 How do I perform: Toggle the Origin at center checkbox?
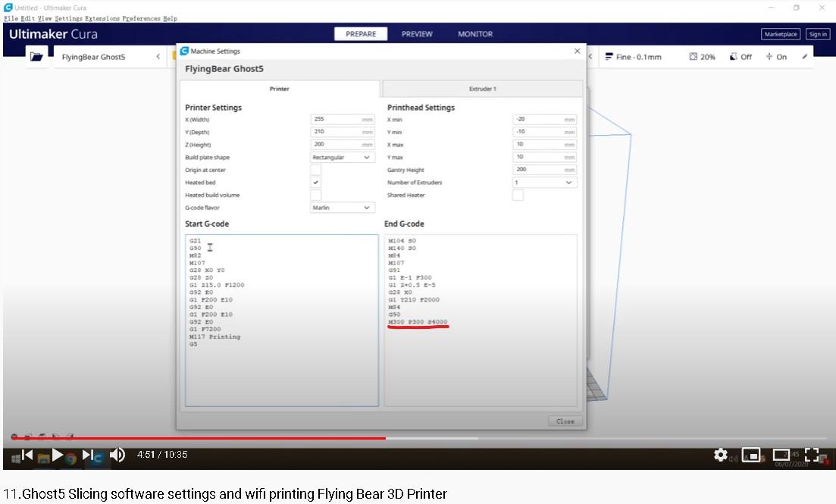315,170
